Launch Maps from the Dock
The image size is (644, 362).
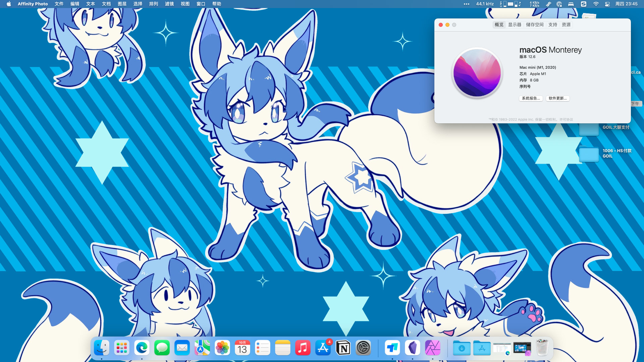tap(202, 348)
